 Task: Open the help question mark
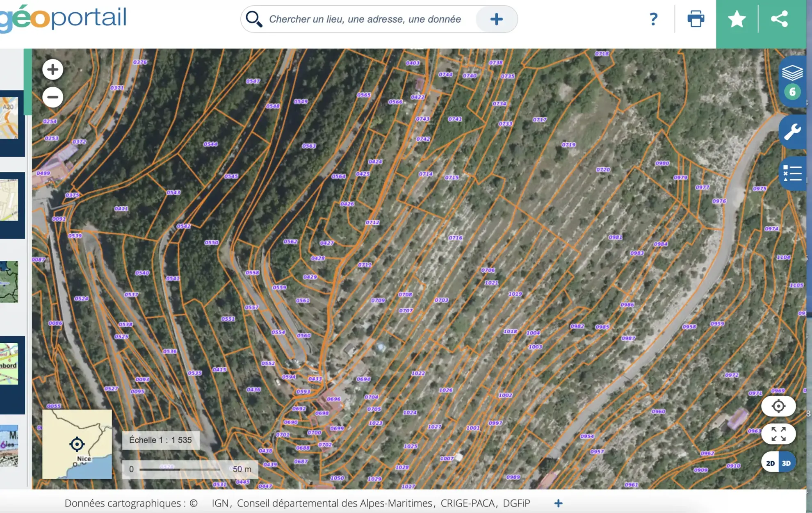[x=653, y=19]
